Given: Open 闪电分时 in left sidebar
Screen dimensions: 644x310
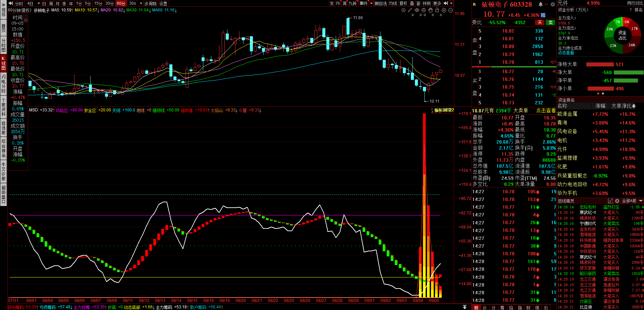Looking at the screenshot, I should 3,84.
